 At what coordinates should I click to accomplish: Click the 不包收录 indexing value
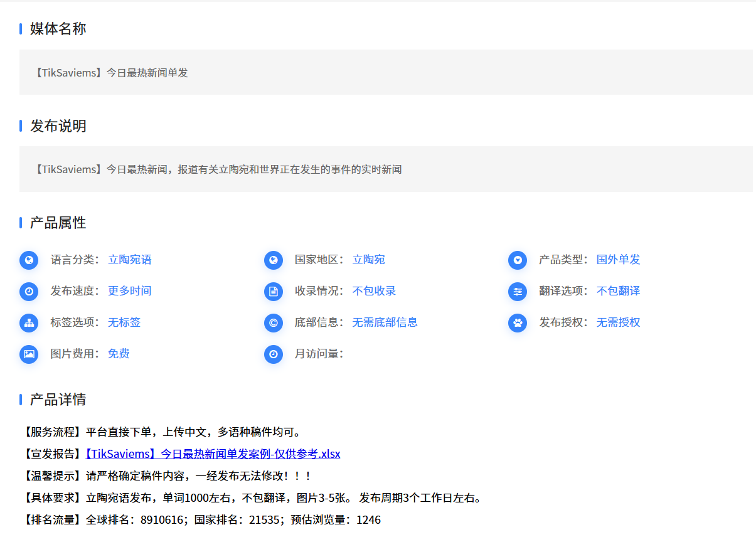pos(374,291)
